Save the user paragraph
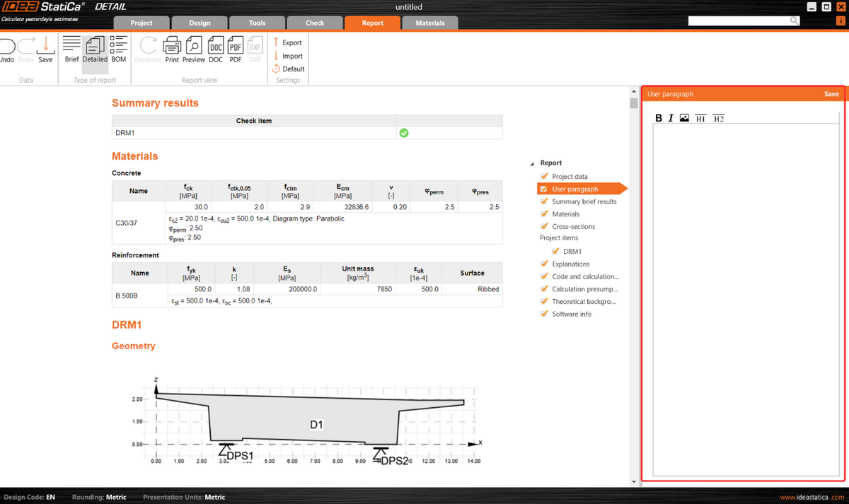Viewport: 849px width, 504px height. click(831, 93)
